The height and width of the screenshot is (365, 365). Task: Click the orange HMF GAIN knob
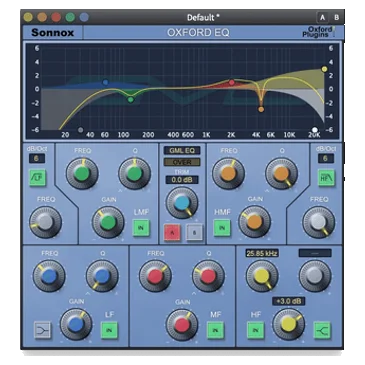point(255,222)
